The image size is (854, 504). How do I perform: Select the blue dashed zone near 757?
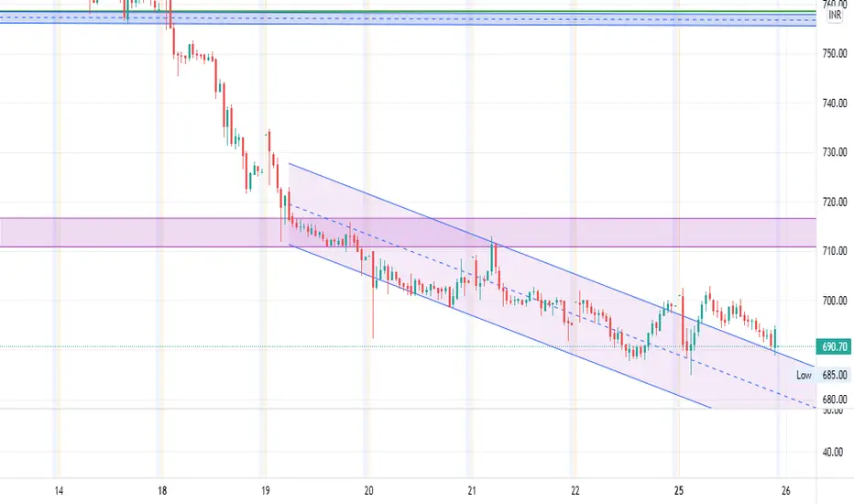[x=408, y=18]
